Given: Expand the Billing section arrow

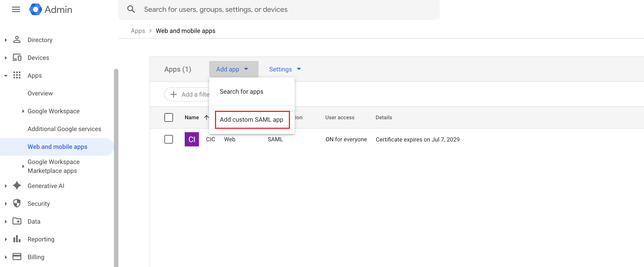Looking at the screenshot, I should point(6,257).
